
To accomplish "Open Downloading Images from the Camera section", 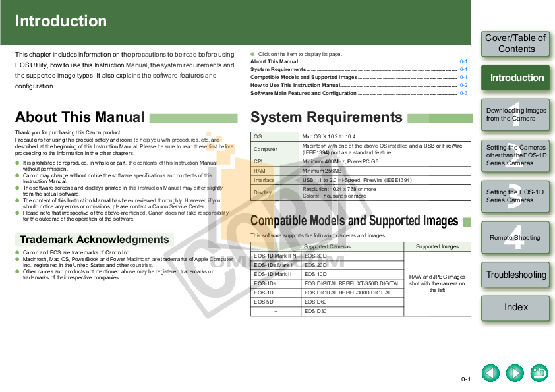I will (x=513, y=115).
